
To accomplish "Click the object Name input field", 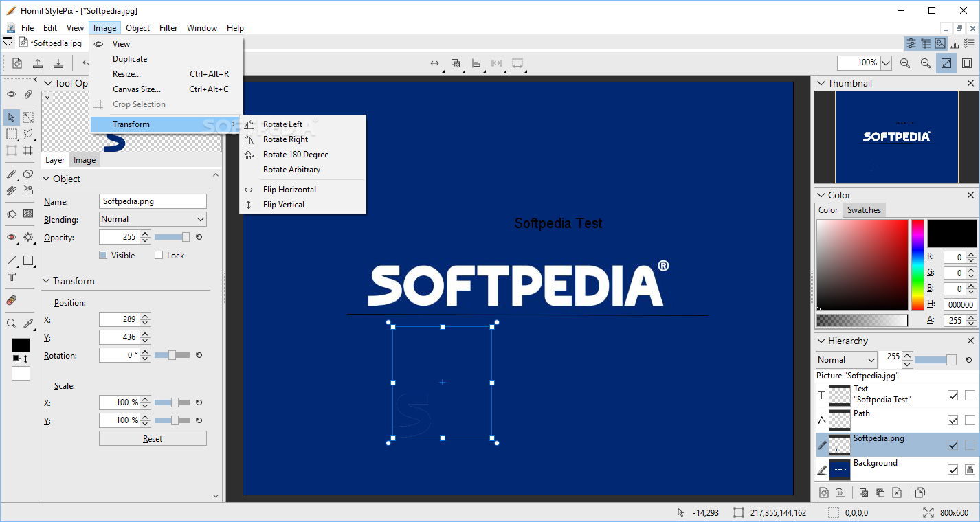I will coord(153,201).
